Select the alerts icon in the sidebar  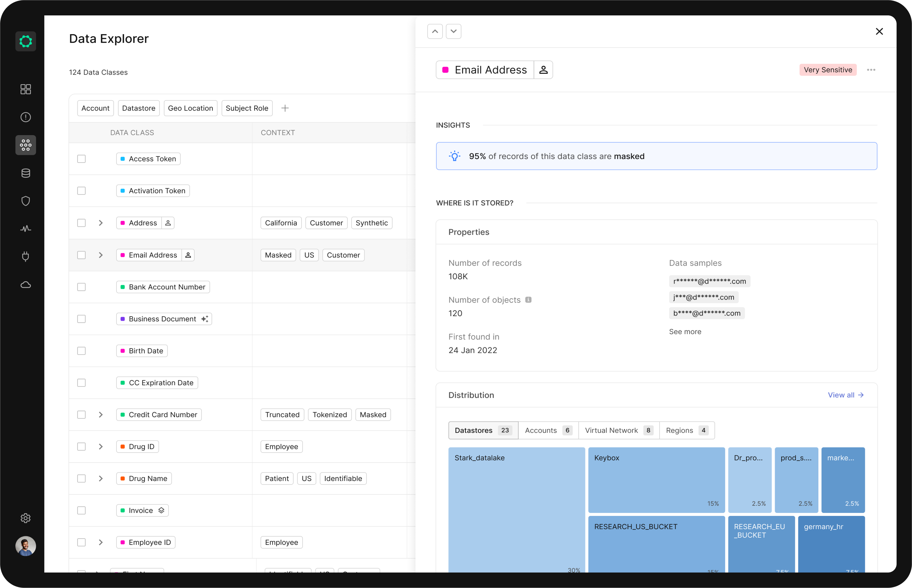[25, 117]
